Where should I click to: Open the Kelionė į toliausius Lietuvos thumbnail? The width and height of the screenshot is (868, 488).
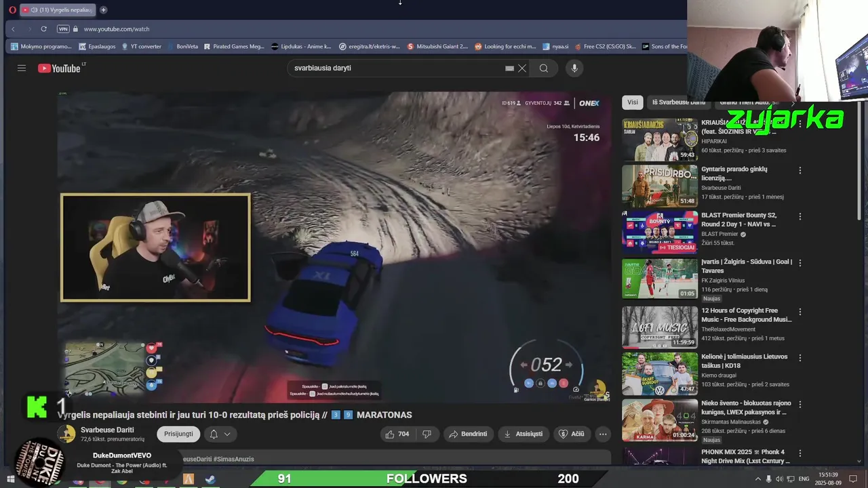point(660,373)
